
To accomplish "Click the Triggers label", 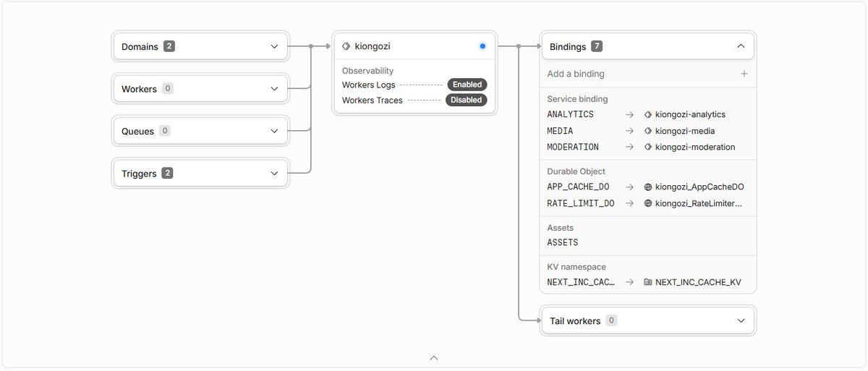I will (x=139, y=174).
